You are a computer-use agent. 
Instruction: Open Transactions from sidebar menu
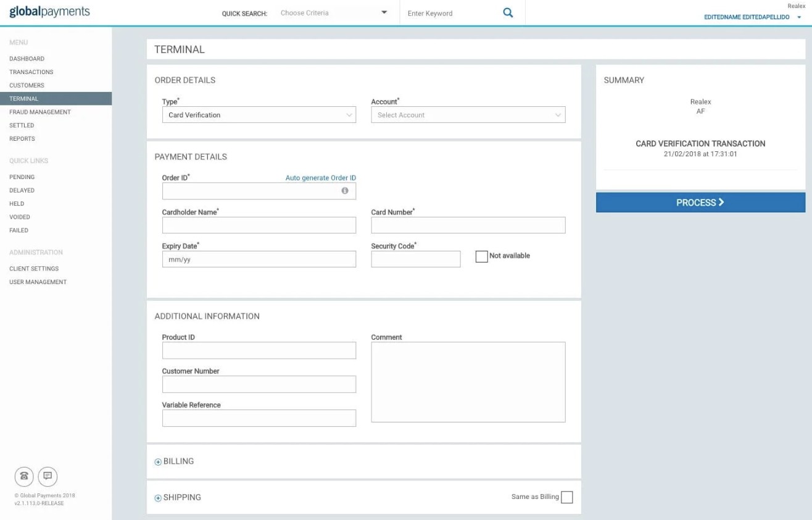(x=31, y=72)
